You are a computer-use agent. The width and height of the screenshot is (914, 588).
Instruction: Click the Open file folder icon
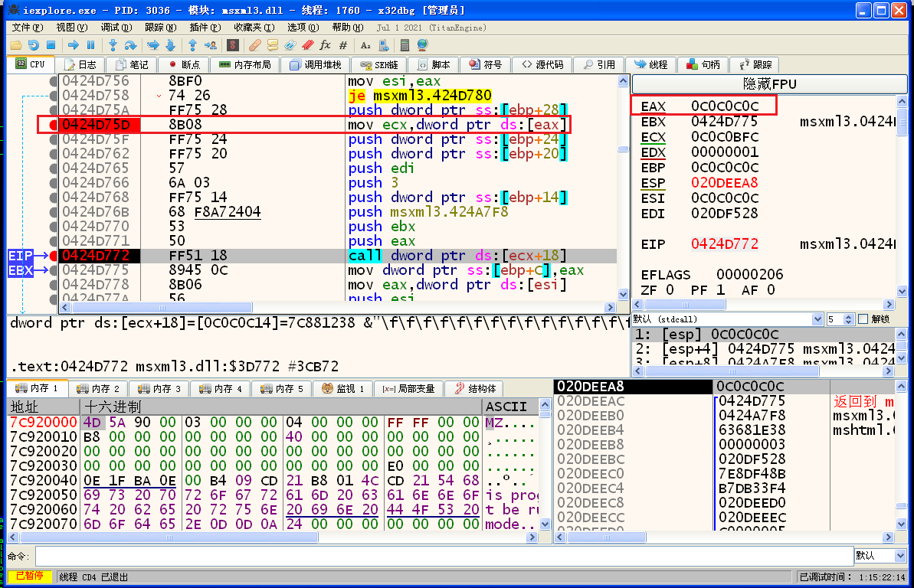(15, 45)
